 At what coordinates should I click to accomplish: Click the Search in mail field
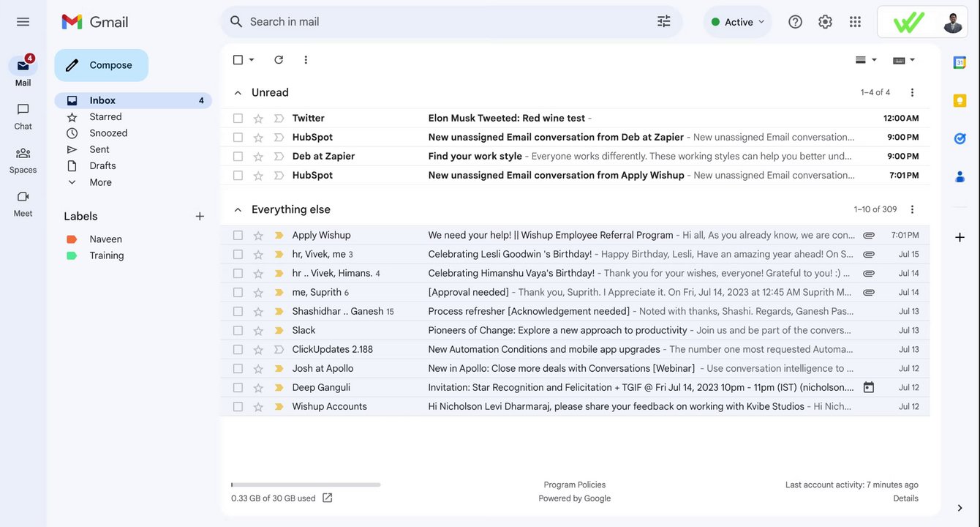pyautogui.click(x=439, y=22)
